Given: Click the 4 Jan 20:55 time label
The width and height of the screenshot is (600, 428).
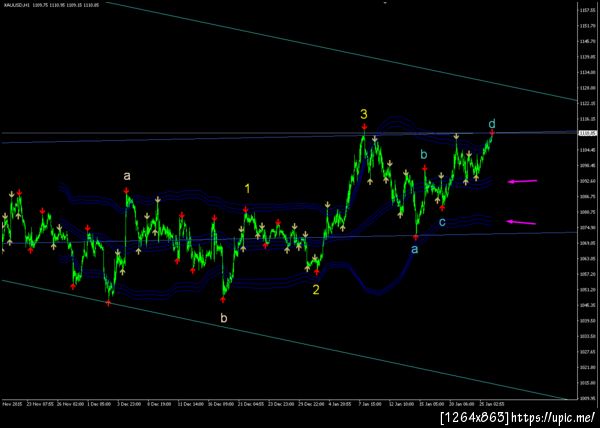Looking at the screenshot, I should click(341, 404).
